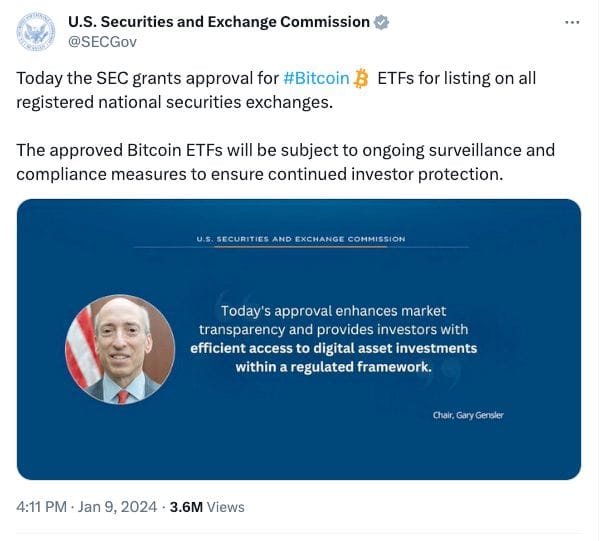Screen dimensions: 600x541
Task: Click the bold 'efficient access to digital asset investments' text
Action: coord(333,348)
